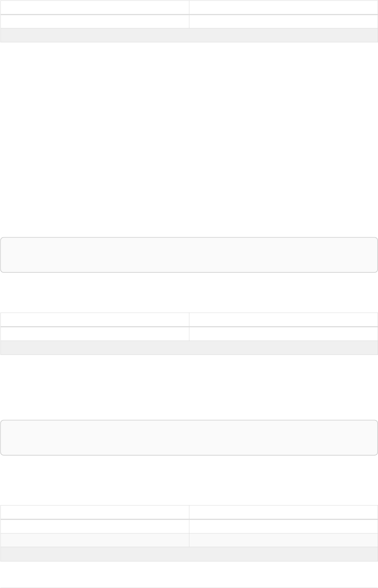Screen dimensions: 378x588
Task: Click the top table's right header cell
Action: click(283, 7)
